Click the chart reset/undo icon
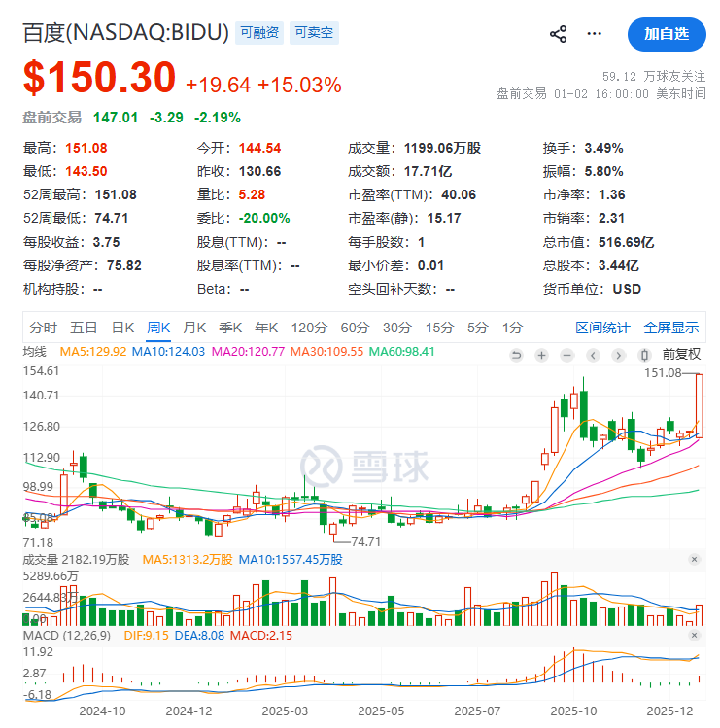This screenshot has width=720, height=728. [x=516, y=354]
